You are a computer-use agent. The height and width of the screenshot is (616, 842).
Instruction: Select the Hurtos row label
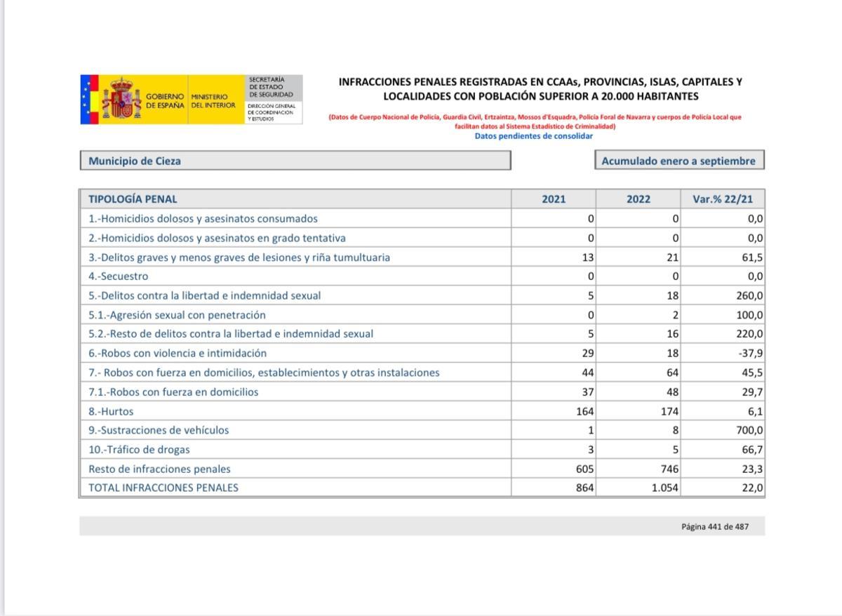pyautogui.click(x=111, y=411)
